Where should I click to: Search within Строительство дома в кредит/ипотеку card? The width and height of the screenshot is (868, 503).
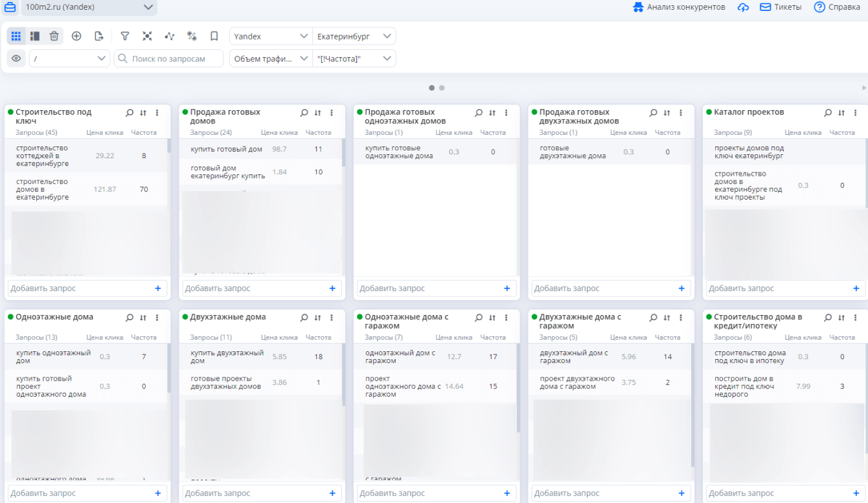(x=828, y=318)
